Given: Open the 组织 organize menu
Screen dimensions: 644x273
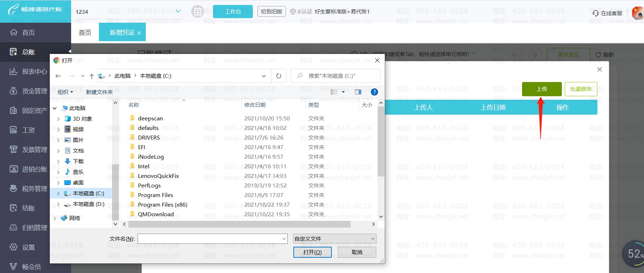Looking at the screenshot, I should pos(65,92).
